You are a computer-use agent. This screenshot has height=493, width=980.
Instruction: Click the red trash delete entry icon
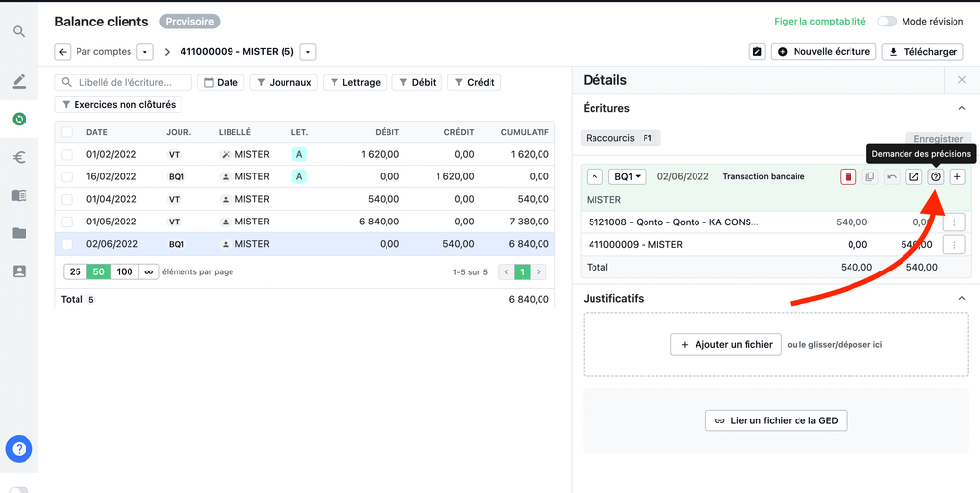(x=848, y=177)
